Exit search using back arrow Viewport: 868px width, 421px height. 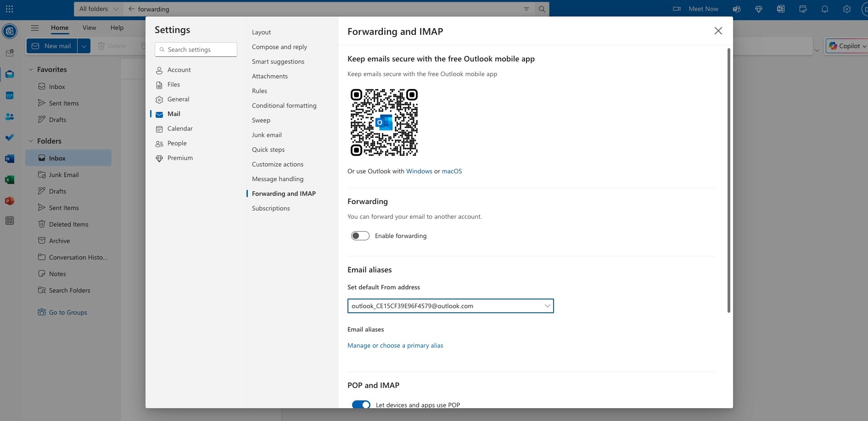point(131,9)
